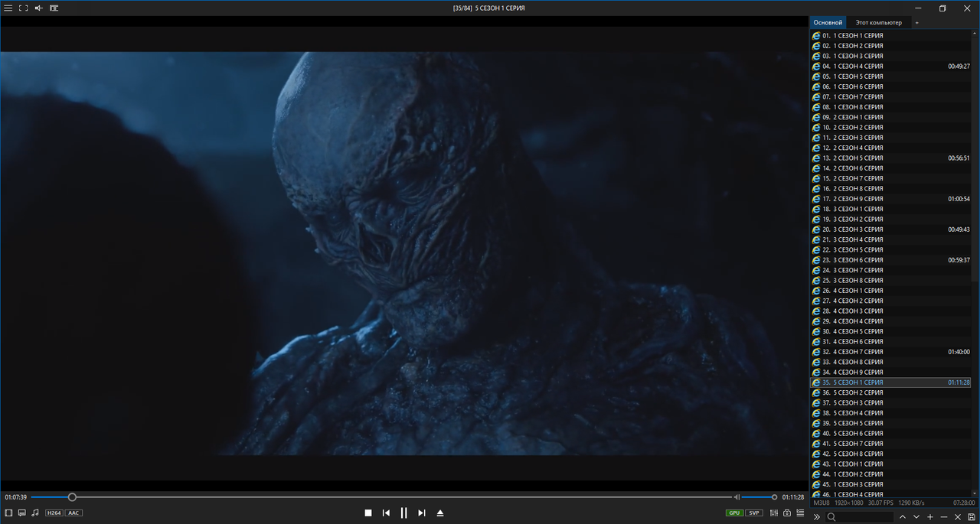Viewport: 980px width, 524px height.
Task: Select playlist item 23. 3 СЕЗОН 6 СЕРИЯ
Action: 892,260
